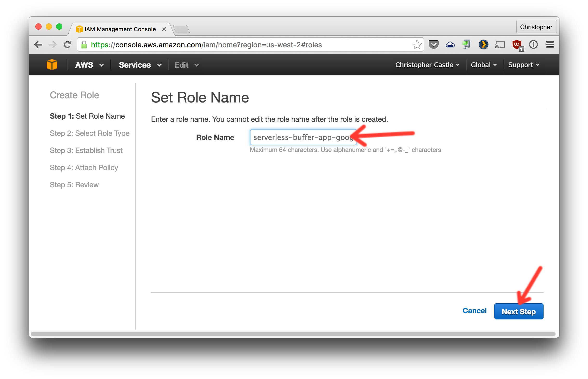Click the Next Step button

518,311
